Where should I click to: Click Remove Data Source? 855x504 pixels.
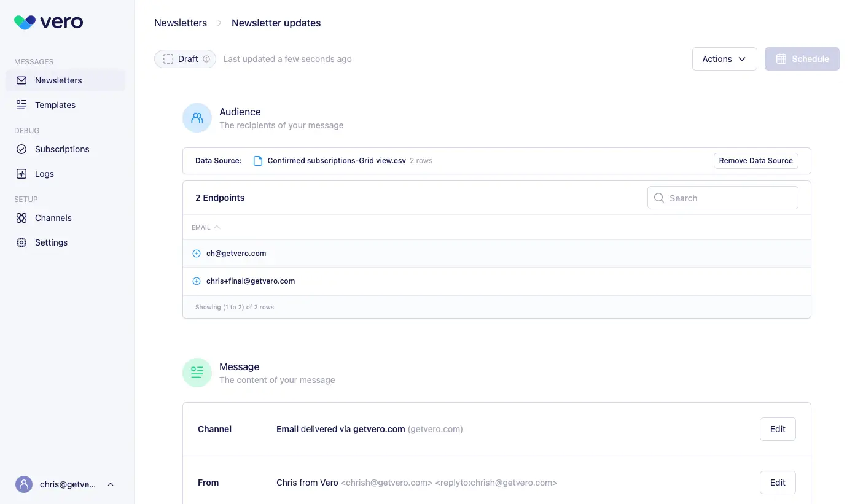click(x=755, y=160)
